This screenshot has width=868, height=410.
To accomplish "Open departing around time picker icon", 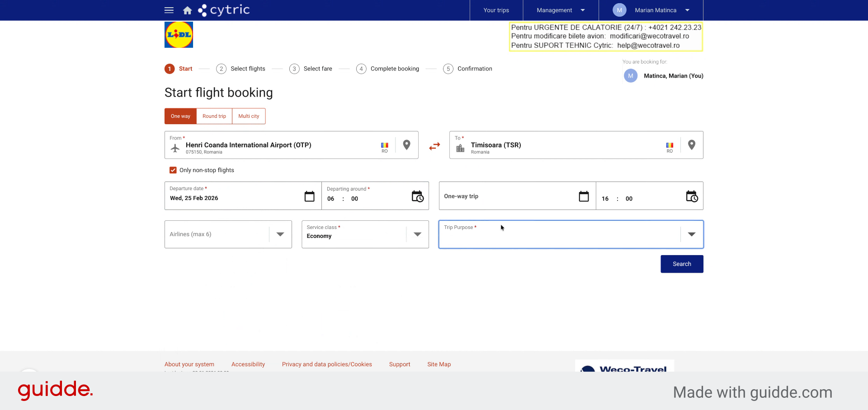I will (x=418, y=196).
